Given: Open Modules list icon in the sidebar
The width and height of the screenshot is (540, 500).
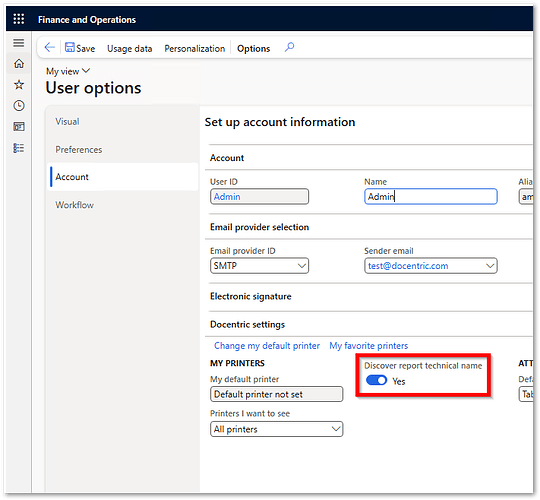Looking at the screenshot, I should [19, 148].
